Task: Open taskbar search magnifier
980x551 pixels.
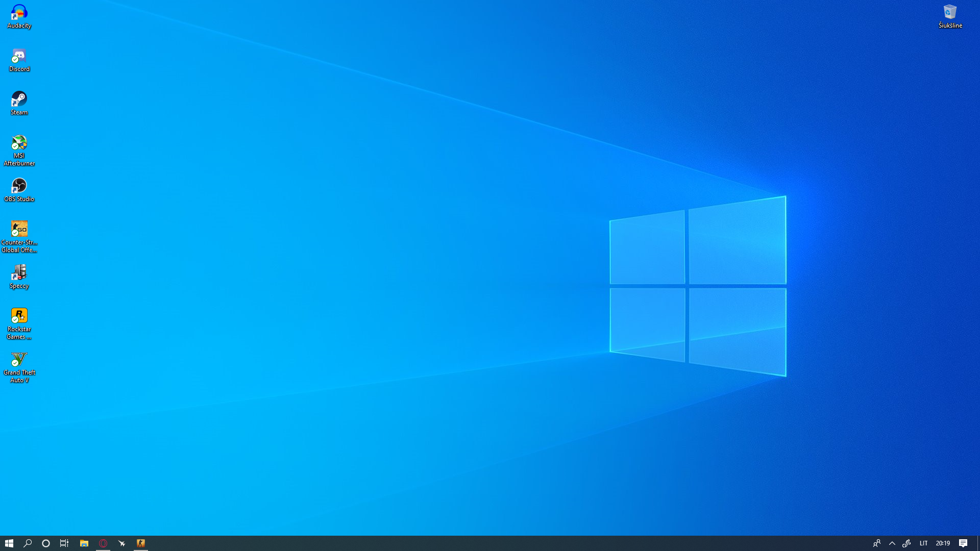Action: pyautogui.click(x=28, y=543)
